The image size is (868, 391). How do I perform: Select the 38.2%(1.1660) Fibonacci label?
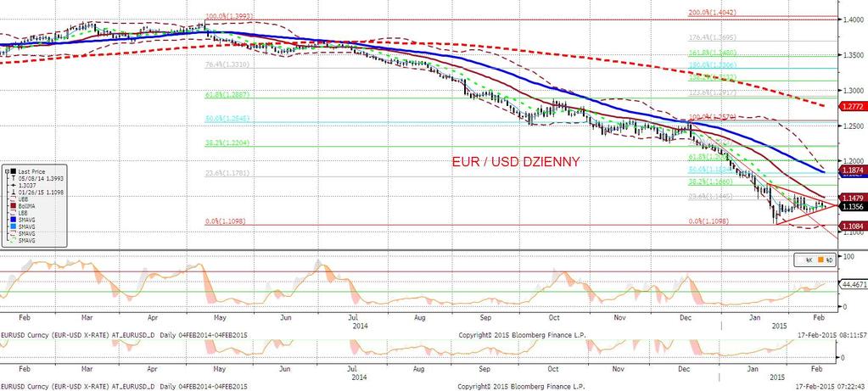coord(711,182)
